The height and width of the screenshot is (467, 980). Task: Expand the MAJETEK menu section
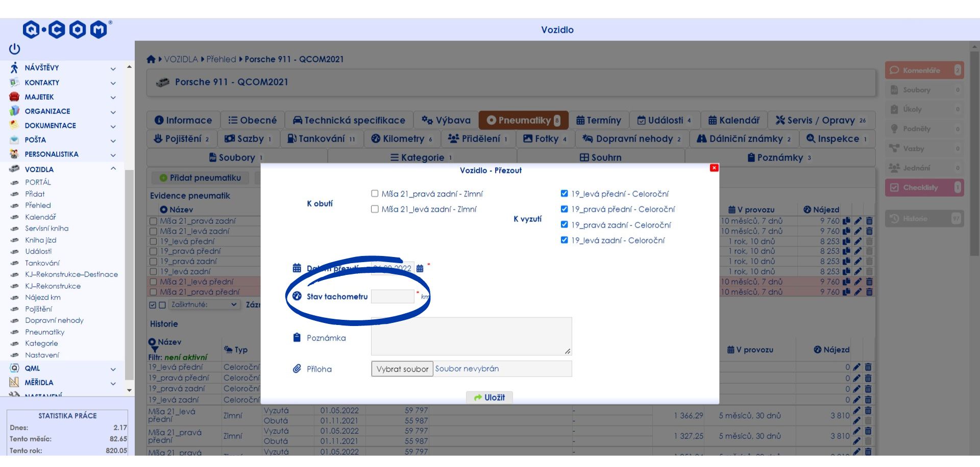coord(113,97)
